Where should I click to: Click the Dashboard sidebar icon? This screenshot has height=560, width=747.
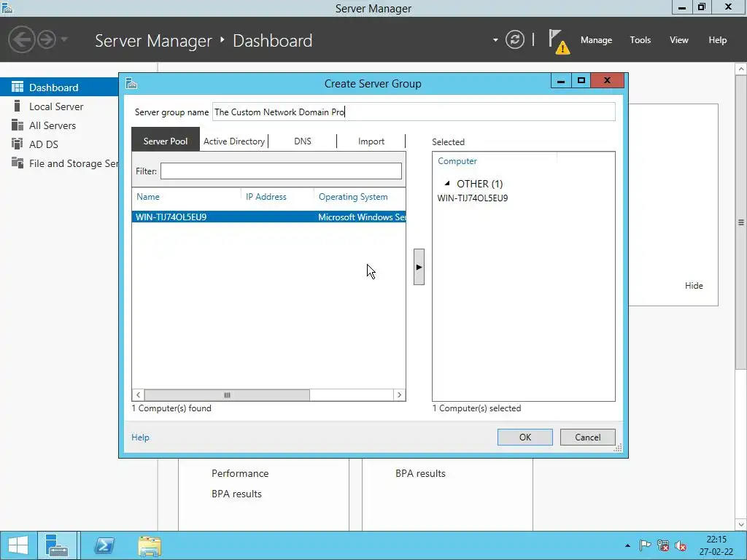click(18, 87)
